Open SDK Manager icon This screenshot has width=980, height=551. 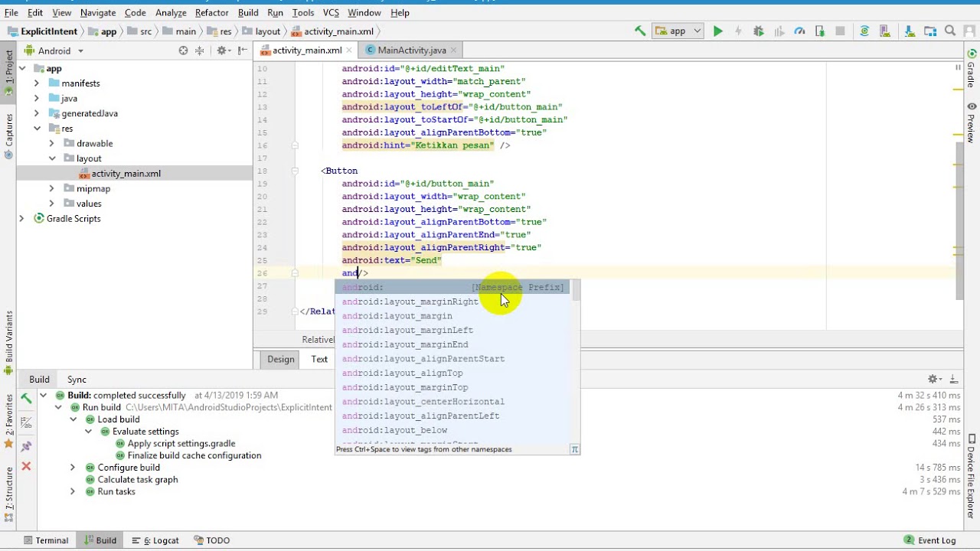click(909, 31)
